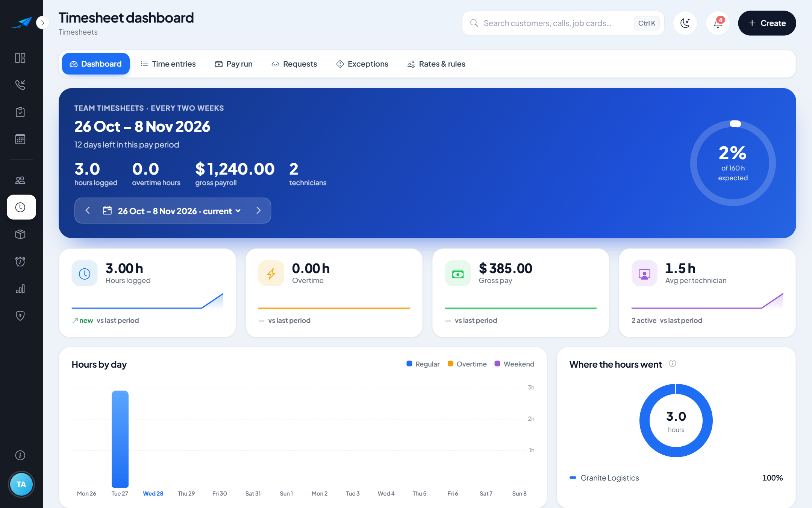The height and width of the screenshot is (508, 812).
Task: Click the Tue 27 hours bar
Action: pos(120,439)
